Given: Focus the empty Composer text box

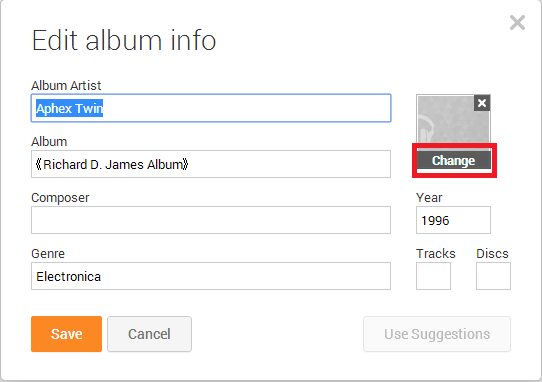Looking at the screenshot, I should 211,220.
